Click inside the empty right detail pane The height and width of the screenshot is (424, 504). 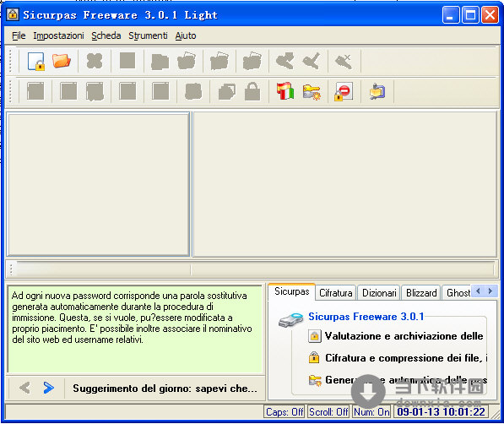tap(345, 184)
